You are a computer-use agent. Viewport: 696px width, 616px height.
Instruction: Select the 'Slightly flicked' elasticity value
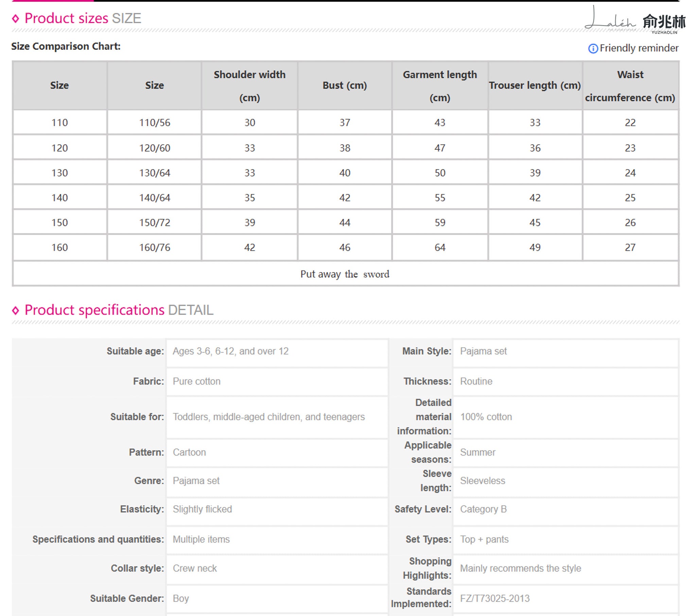202,509
